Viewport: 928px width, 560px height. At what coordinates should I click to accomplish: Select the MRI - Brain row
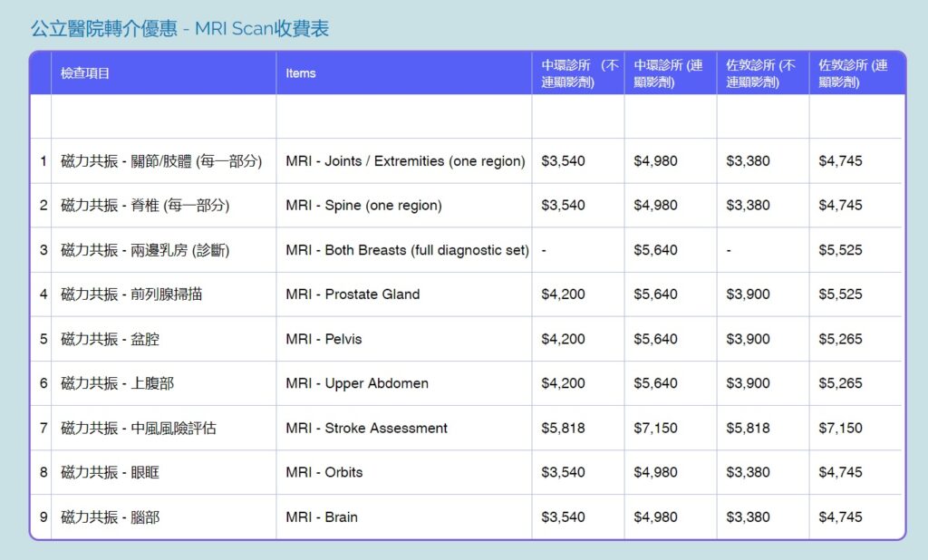point(324,517)
